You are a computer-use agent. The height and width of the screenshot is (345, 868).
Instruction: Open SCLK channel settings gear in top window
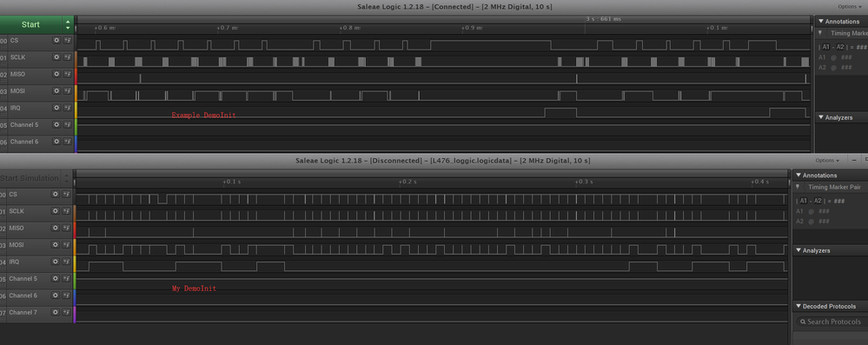click(x=56, y=57)
